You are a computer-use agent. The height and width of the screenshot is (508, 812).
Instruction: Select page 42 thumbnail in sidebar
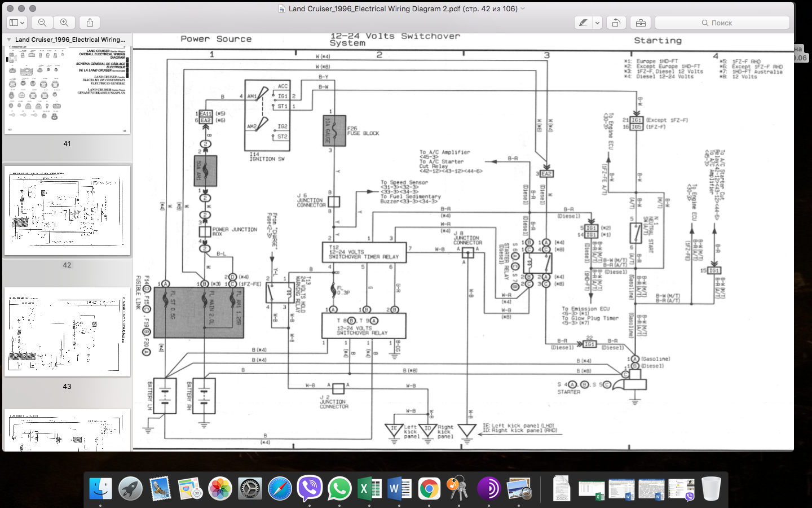[67, 211]
